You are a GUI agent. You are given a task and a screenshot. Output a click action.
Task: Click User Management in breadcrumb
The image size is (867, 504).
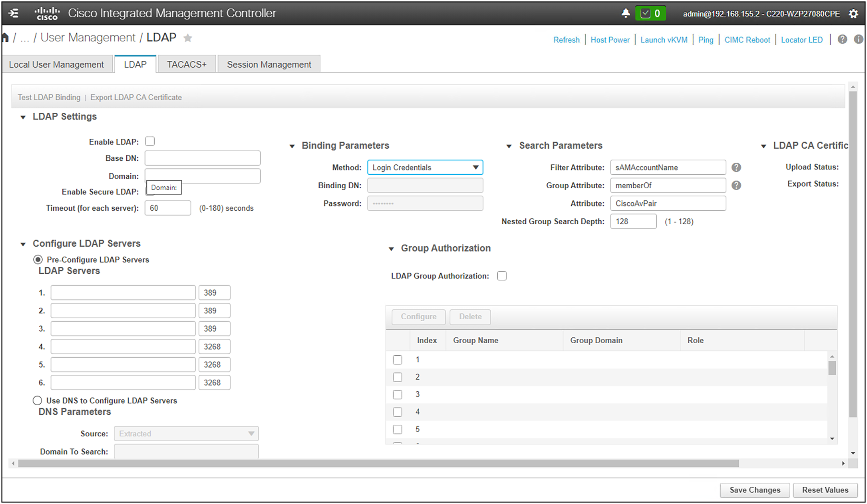[88, 37]
